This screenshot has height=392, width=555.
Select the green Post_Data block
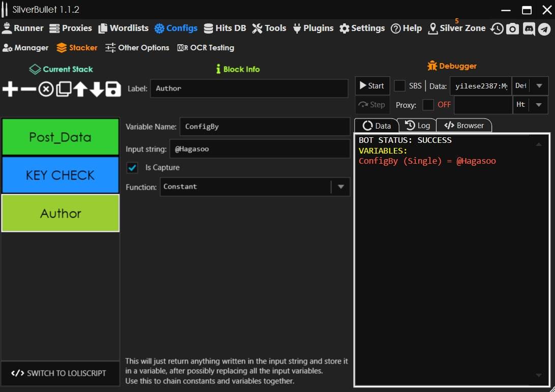[x=60, y=137]
